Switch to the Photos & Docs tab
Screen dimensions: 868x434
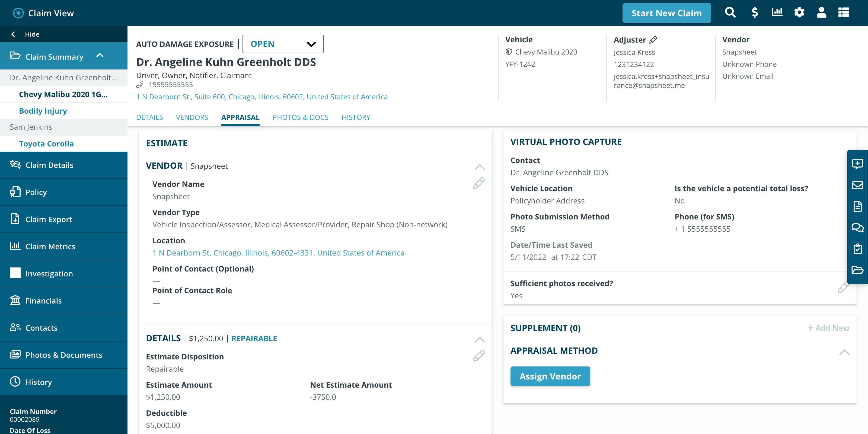(300, 117)
